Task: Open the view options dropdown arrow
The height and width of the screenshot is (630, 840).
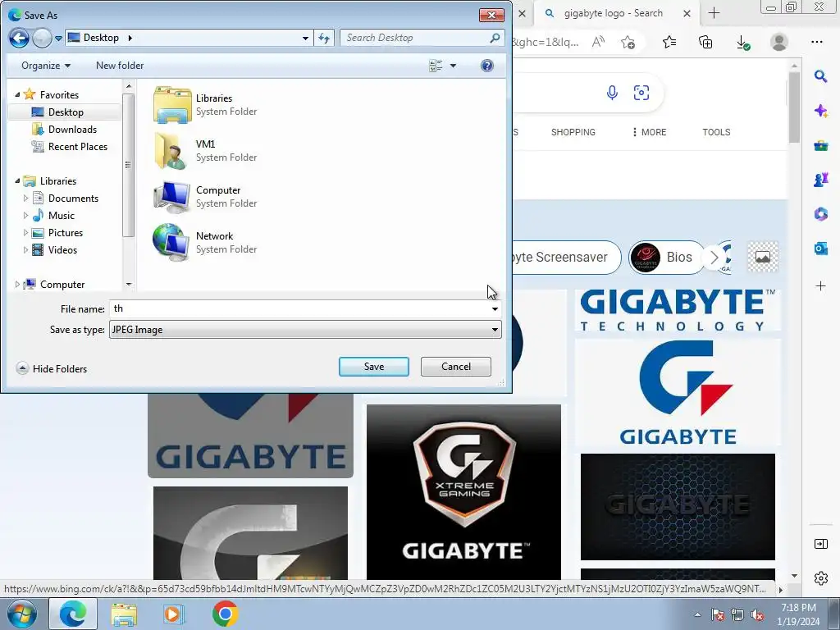Action: pos(453,66)
